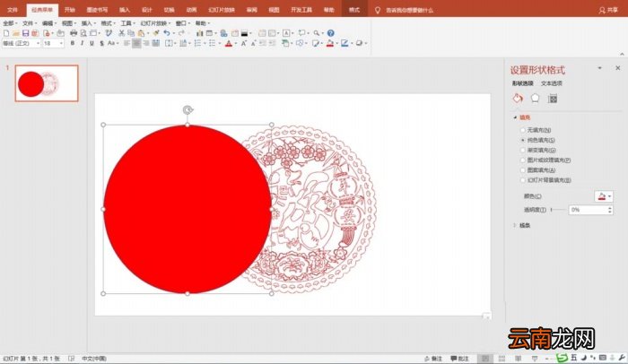628x364 pixels.
Task: Open the fill Color picker dropdown
Action: click(603, 196)
